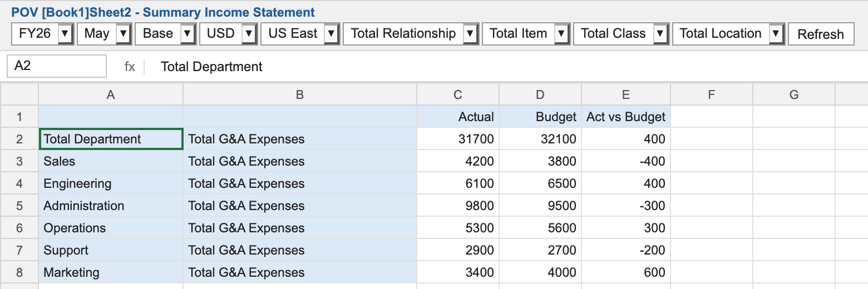The height and width of the screenshot is (289, 868).
Task: Click the Budget column heading cell
Action: pos(540,117)
